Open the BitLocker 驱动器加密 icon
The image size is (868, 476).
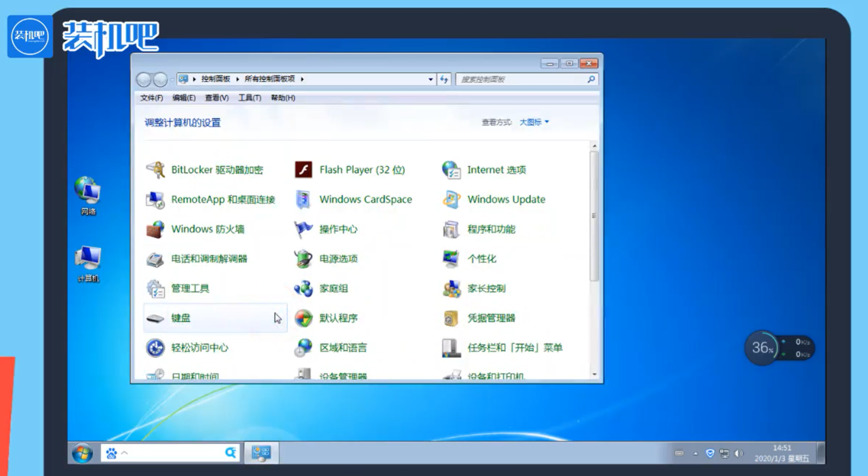click(x=156, y=170)
